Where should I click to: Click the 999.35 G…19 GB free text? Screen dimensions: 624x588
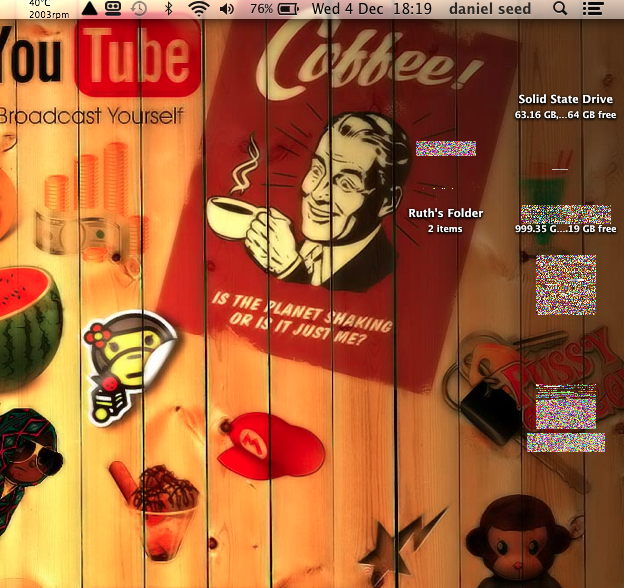point(566,229)
